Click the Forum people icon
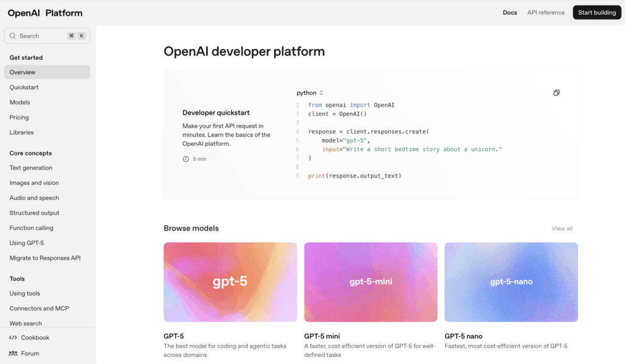Viewport: 625px width, 364px height. click(13, 354)
